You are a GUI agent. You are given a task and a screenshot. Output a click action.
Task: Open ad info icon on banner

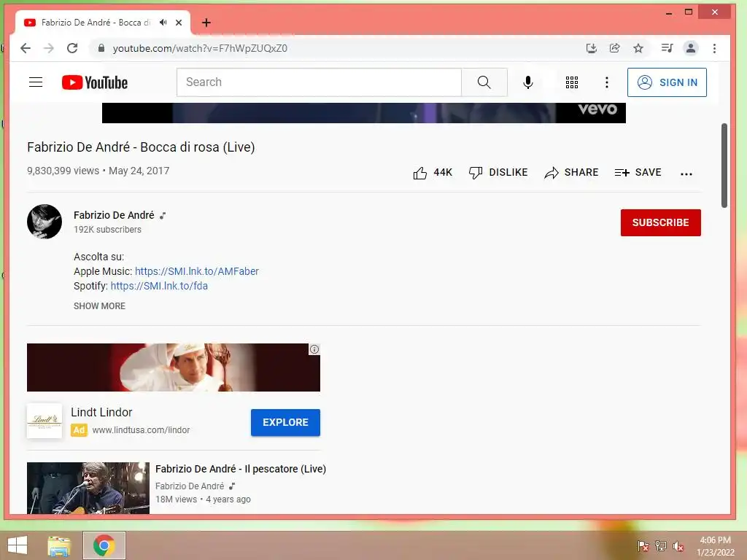314,349
